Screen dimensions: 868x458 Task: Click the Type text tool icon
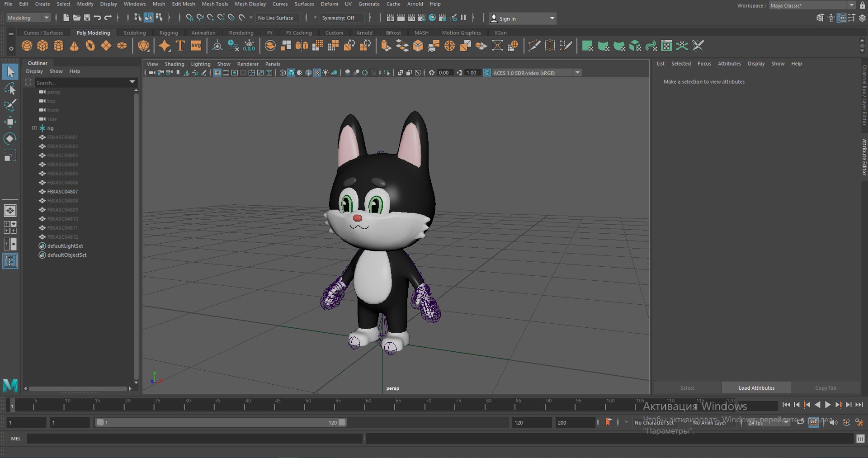180,46
